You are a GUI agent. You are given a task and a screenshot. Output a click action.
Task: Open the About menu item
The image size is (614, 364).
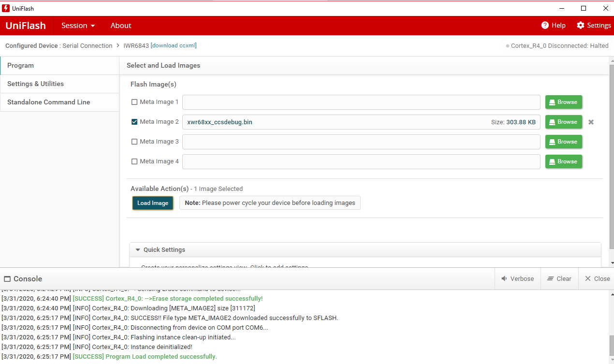[121, 26]
